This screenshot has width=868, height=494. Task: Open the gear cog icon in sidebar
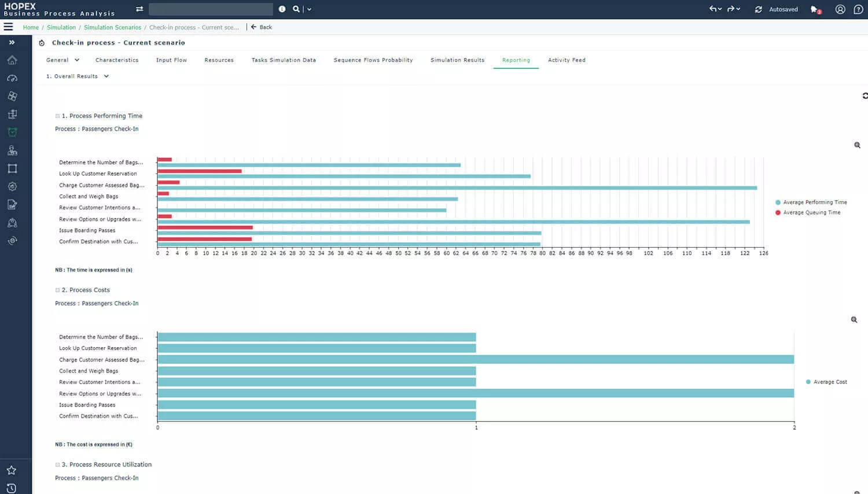pos(12,186)
